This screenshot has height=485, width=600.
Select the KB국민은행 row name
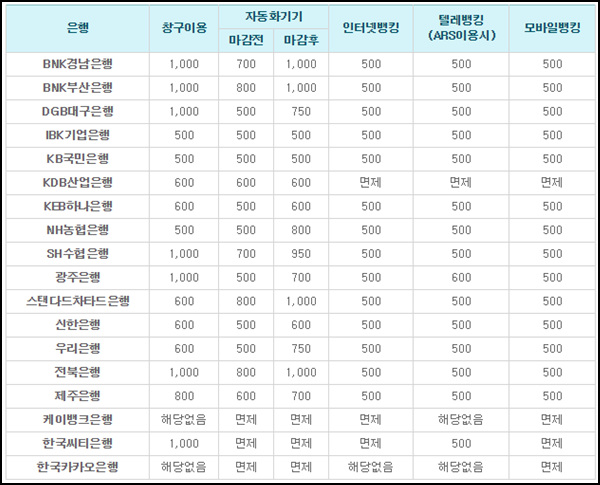[x=78, y=159]
